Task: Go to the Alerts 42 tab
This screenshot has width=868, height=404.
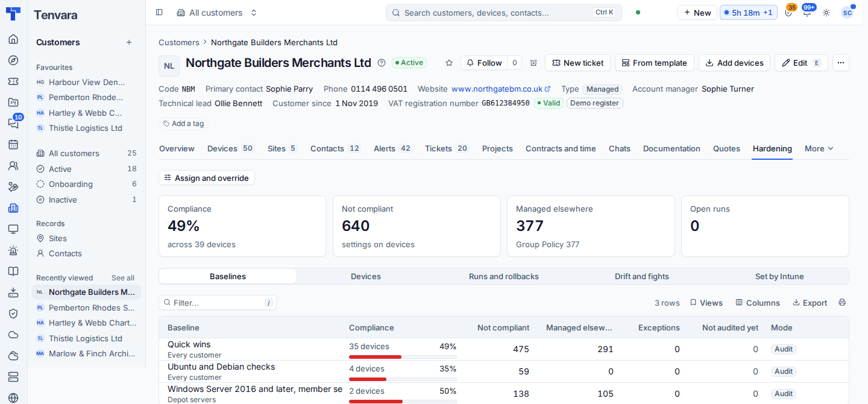Action: coord(392,148)
